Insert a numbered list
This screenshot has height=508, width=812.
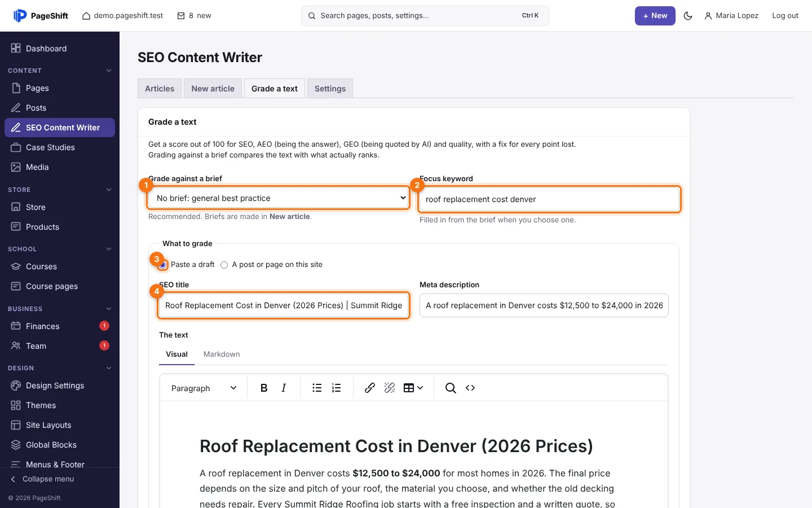pos(337,388)
